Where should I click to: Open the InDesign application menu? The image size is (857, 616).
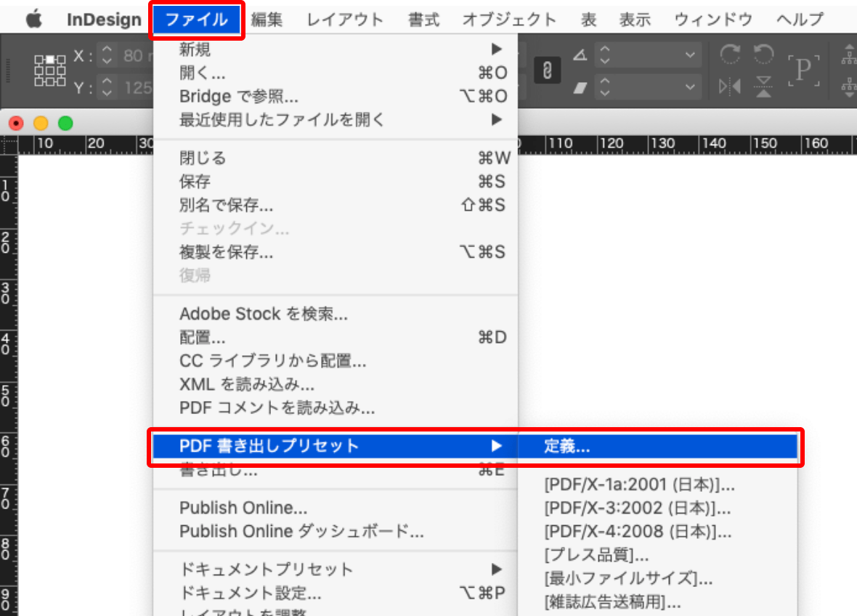tap(104, 20)
